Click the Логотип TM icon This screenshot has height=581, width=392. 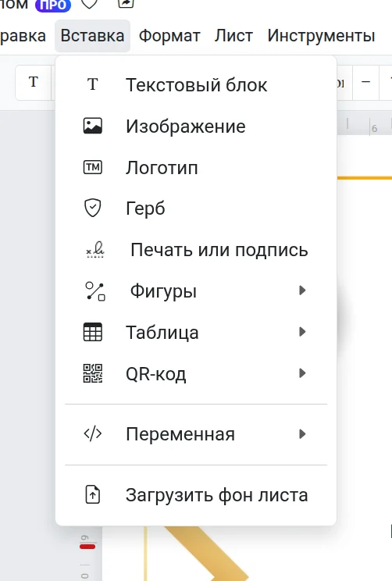pos(93,167)
